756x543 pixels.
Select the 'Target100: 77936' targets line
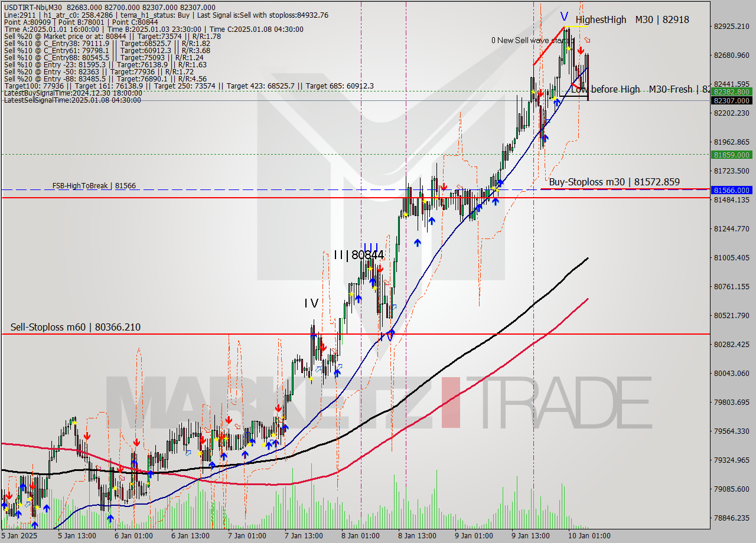pos(188,86)
